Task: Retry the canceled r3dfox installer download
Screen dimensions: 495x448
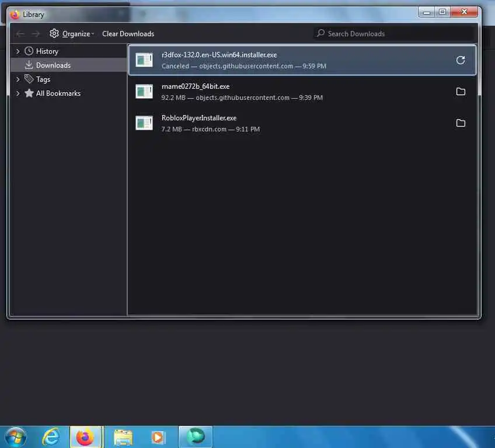Action: tap(461, 60)
